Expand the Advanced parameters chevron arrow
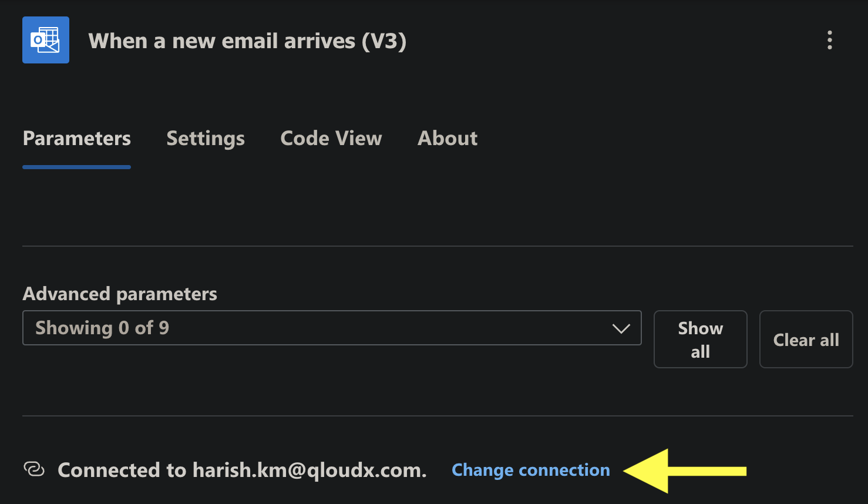 pos(621,328)
